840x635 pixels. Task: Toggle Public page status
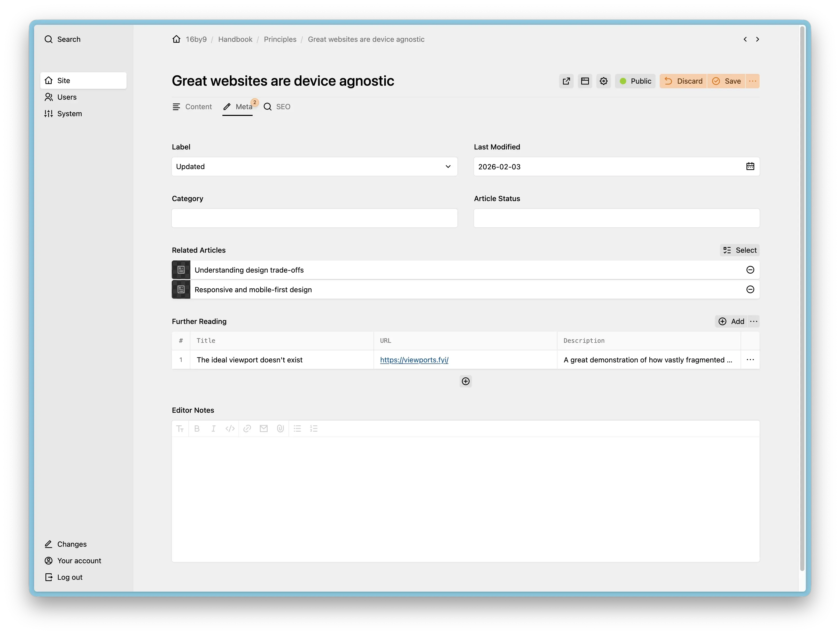pos(635,81)
